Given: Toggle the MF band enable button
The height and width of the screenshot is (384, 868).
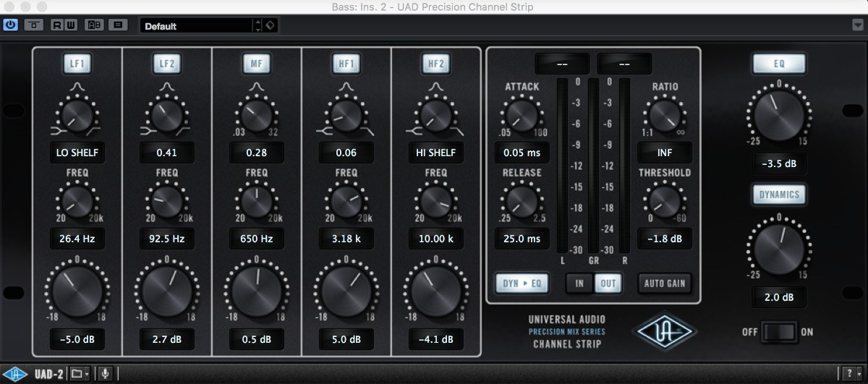Looking at the screenshot, I should 257,64.
